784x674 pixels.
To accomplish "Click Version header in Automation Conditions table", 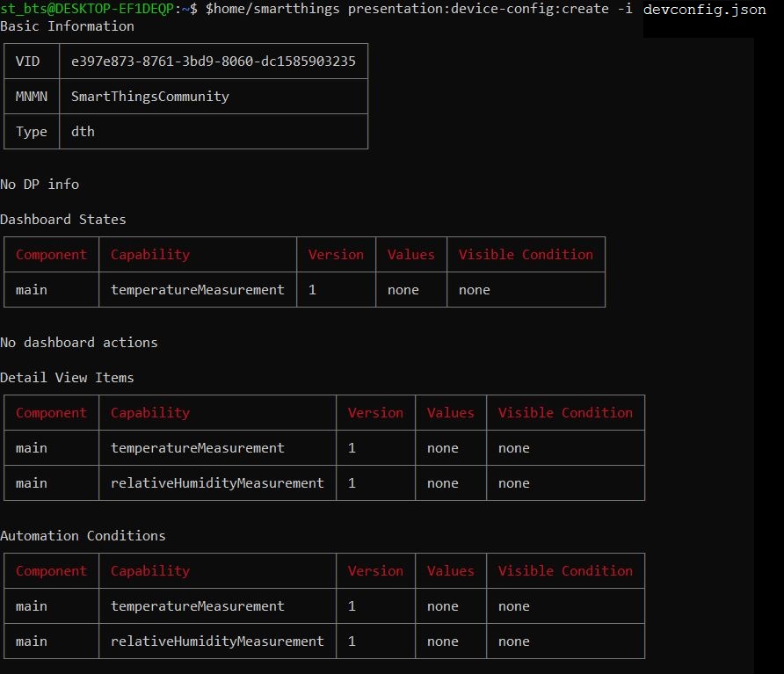I will click(375, 570).
